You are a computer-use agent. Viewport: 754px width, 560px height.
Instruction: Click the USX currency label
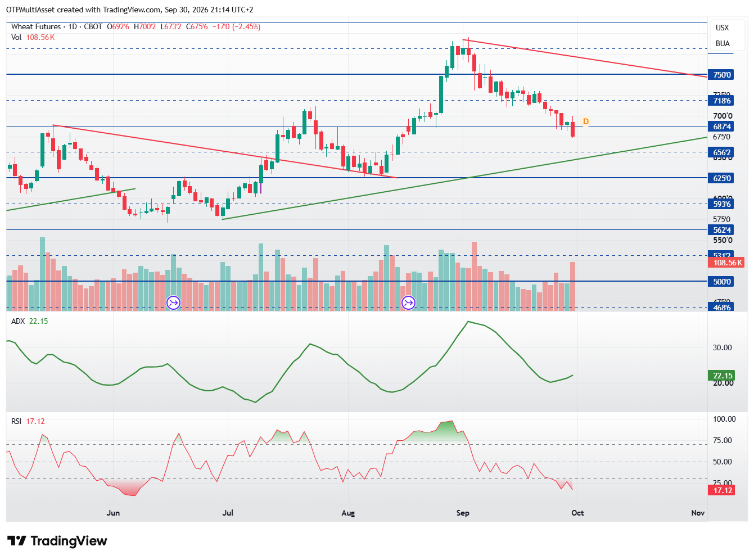[x=722, y=28]
